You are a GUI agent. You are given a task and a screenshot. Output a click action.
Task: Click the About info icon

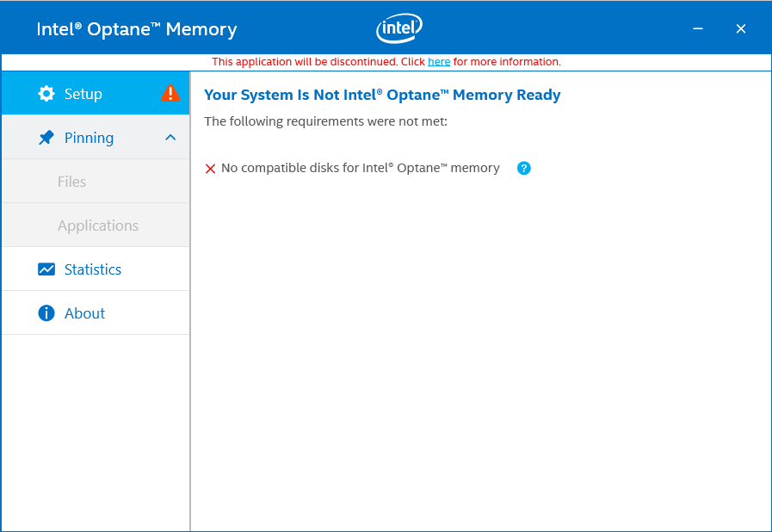point(46,312)
